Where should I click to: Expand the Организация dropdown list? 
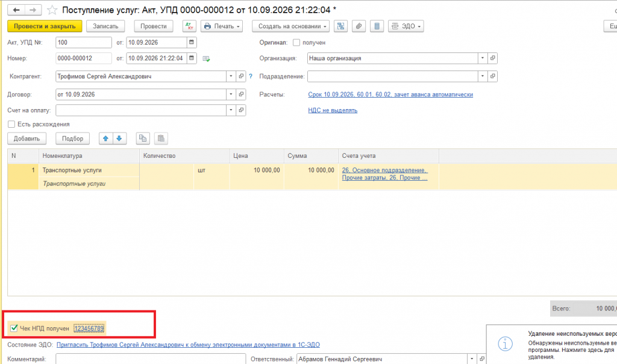point(483,58)
